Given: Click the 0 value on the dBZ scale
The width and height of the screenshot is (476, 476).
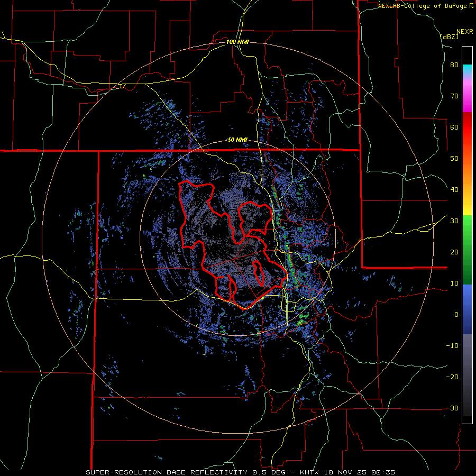Looking at the screenshot, I should coord(456,315).
